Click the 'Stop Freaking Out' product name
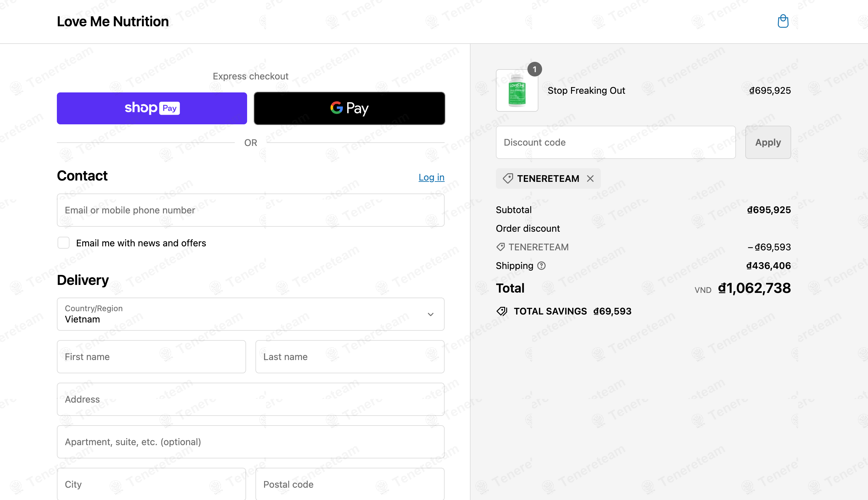Screen dimensions: 868x500 click(x=586, y=90)
